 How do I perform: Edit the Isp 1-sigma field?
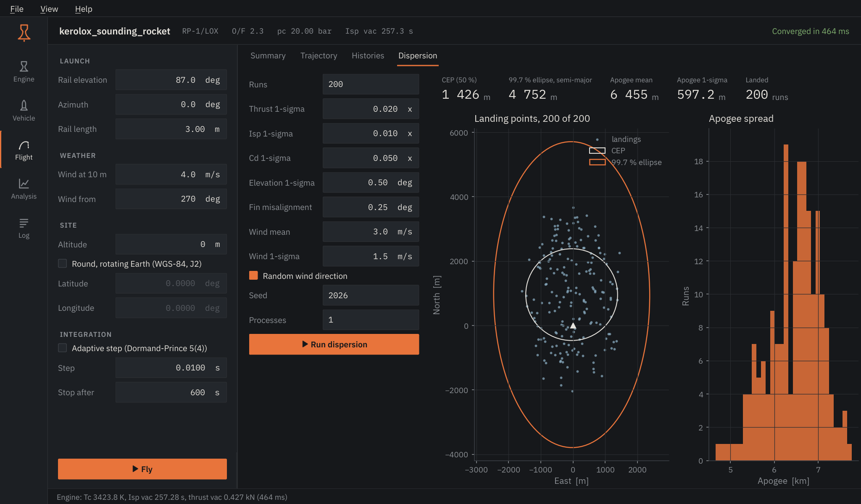pyautogui.click(x=371, y=133)
